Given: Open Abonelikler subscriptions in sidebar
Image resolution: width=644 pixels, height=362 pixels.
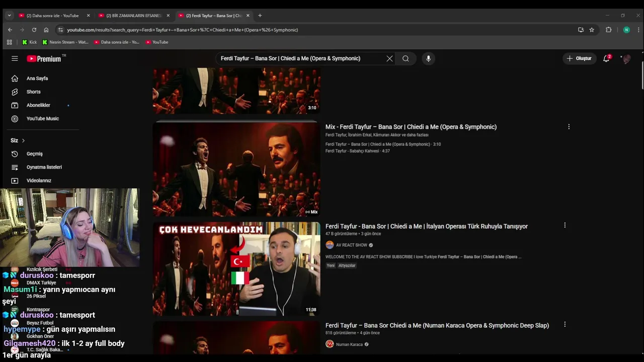Looking at the screenshot, I should click(38, 105).
